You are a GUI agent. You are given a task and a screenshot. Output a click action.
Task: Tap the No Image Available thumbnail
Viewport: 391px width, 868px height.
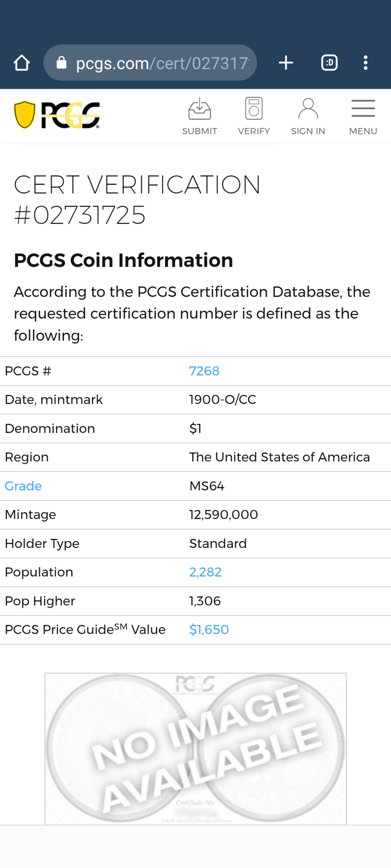coord(195,749)
